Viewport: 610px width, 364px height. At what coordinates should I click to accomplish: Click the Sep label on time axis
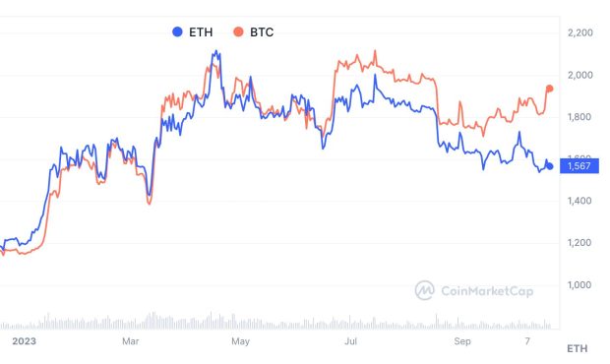pos(462,341)
